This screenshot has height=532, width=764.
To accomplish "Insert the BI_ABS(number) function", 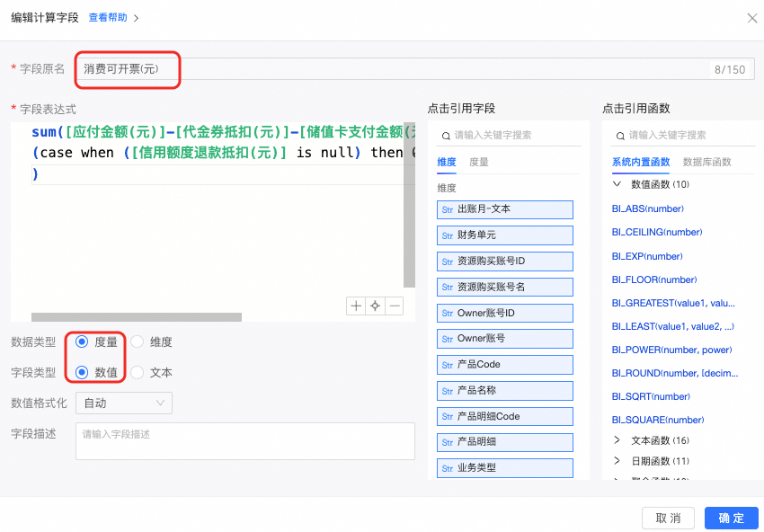I will [647, 209].
